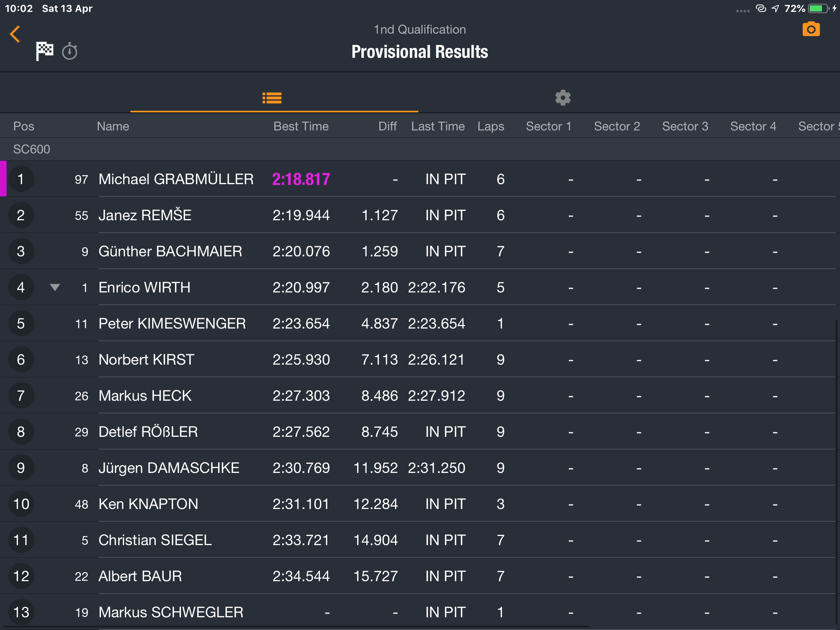The height and width of the screenshot is (630, 840).
Task: Select the purple 2:18.817 best time
Action: (301, 179)
